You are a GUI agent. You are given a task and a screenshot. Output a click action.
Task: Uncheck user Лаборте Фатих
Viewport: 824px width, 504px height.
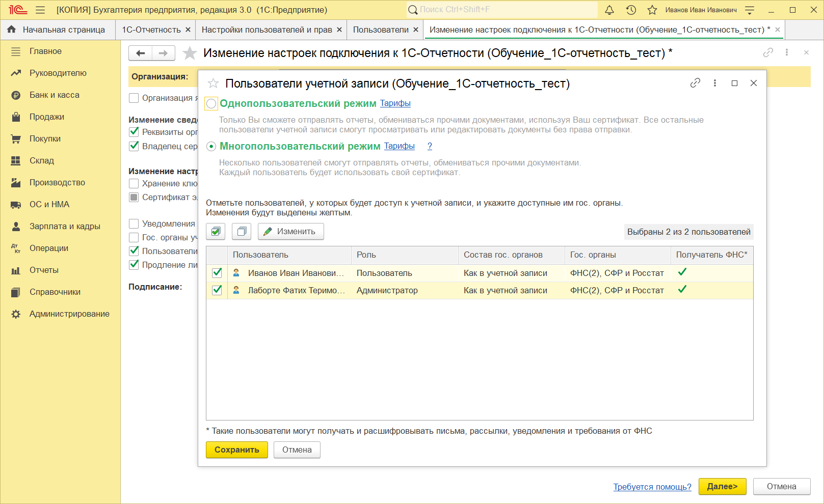[217, 290]
